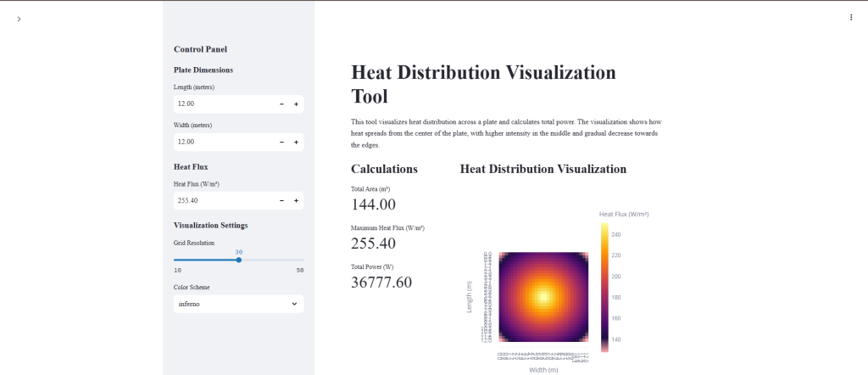Click the Heat Distribution Visualization heading
The height and width of the screenshot is (375, 868).
coord(542,169)
